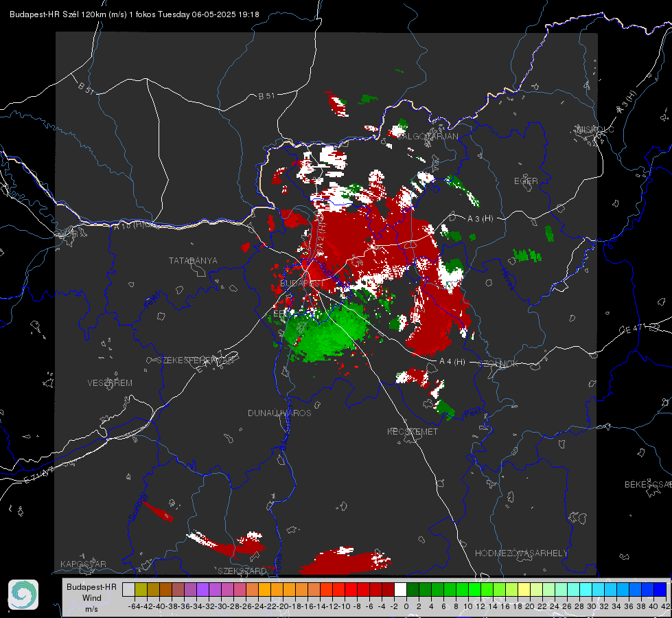Pick the olive swatch between -64 and -42

(x=141, y=589)
